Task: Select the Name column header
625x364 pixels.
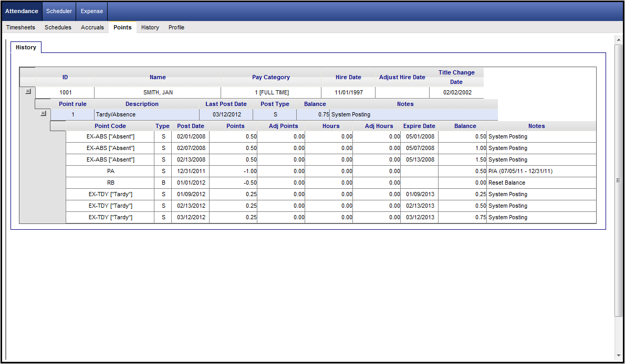Action: (158, 77)
